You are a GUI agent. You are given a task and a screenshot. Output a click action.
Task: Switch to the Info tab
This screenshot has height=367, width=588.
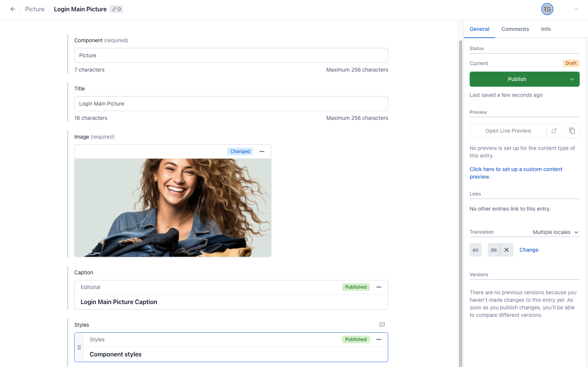pos(546,29)
